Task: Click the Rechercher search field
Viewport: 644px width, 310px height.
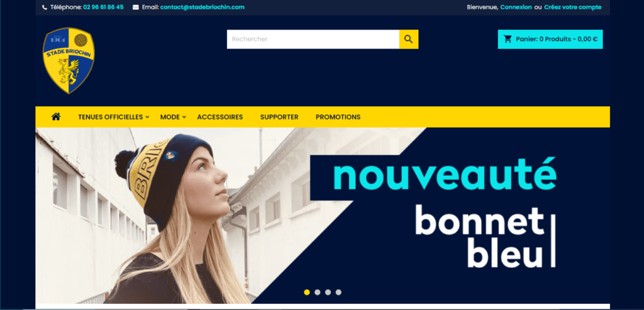Action: [x=313, y=39]
